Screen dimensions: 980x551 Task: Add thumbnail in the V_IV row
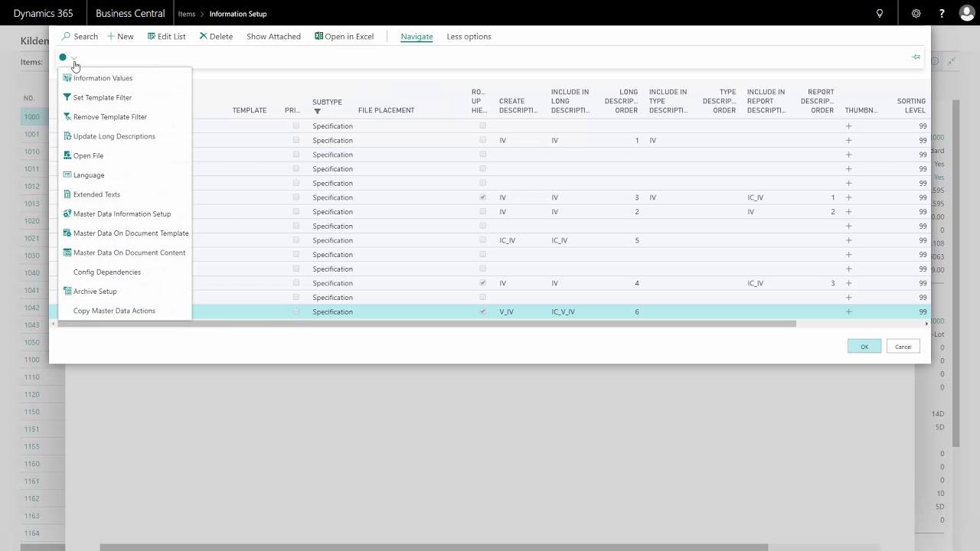tap(848, 312)
